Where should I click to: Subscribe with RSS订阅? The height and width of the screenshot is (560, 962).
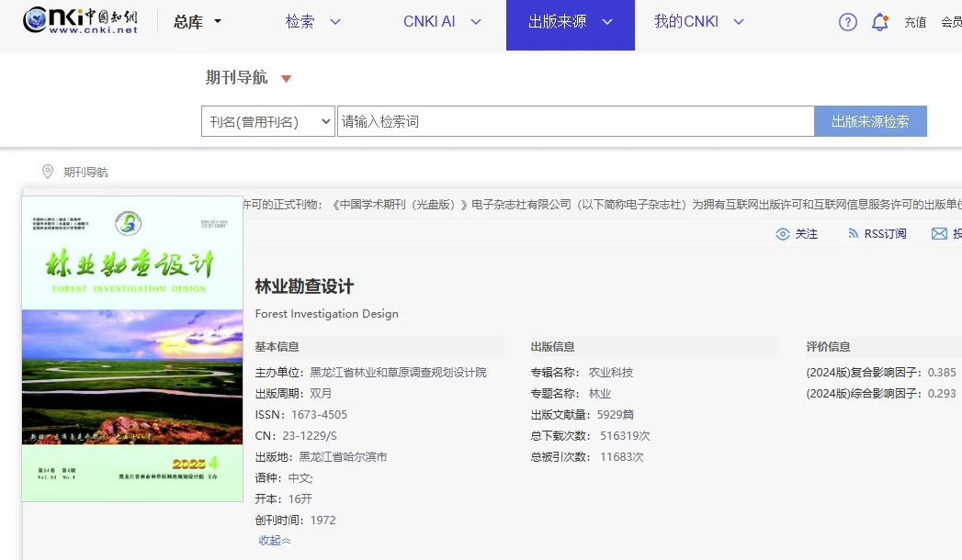coord(885,234)
